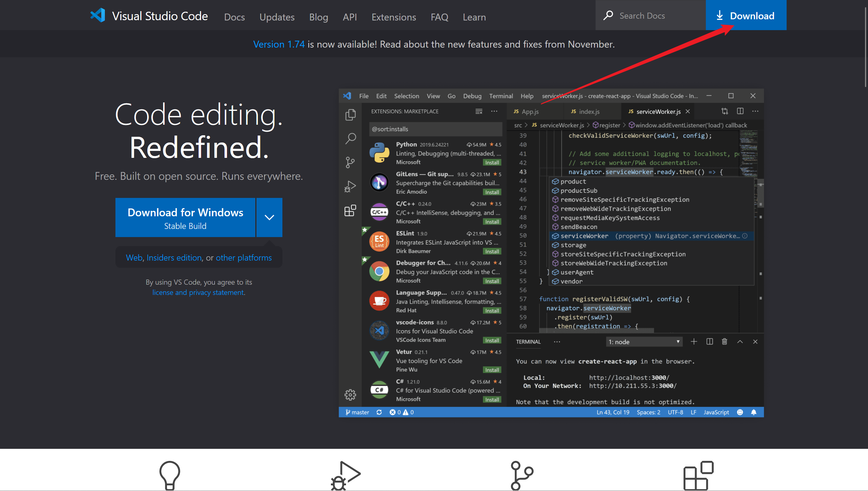This screenshot has height=491, width=868.
Task: Click the Vetur extension icon
Action: (379, 360)
